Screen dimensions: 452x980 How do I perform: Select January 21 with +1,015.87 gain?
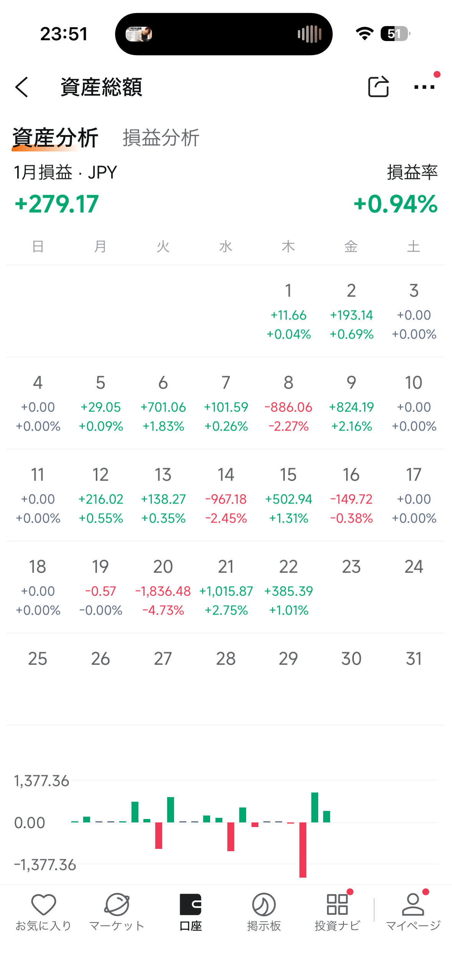[226, 587]
